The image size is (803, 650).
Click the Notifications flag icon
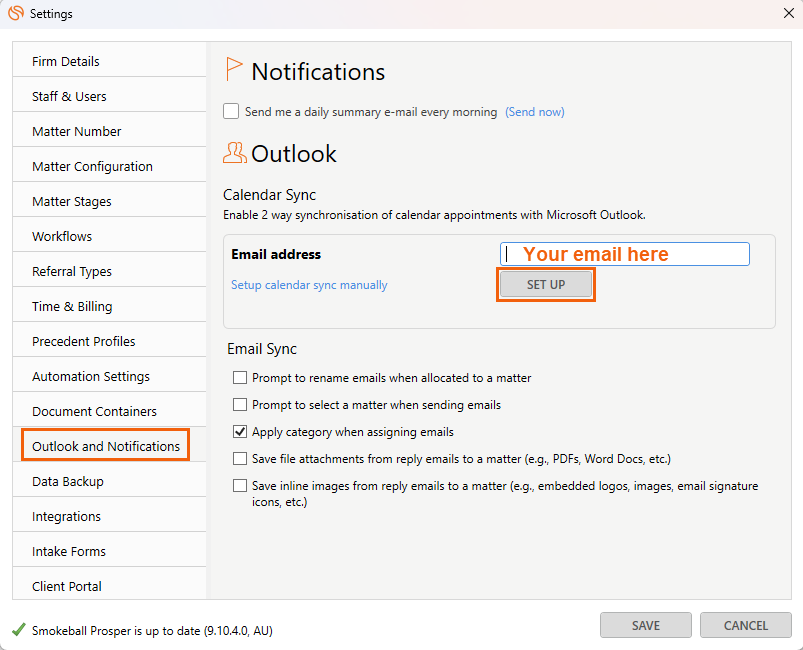coord(234,69)
